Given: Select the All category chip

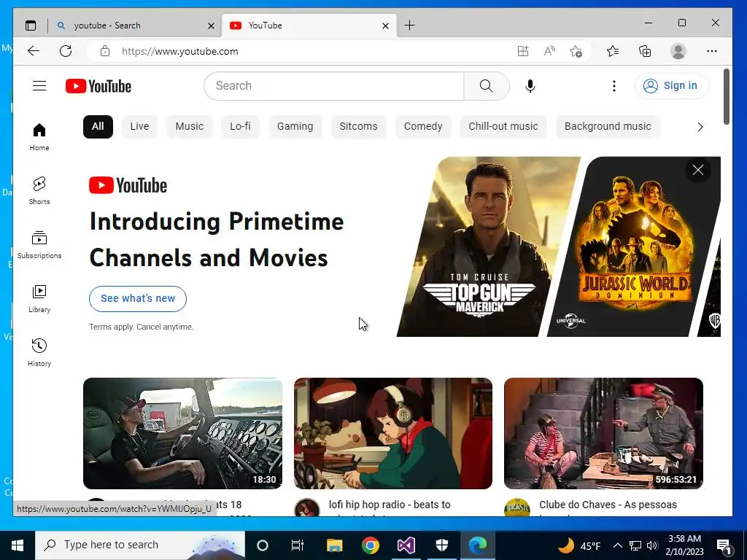Looking at the screenshot, I should pyautogui.click(x=98, y=126).
